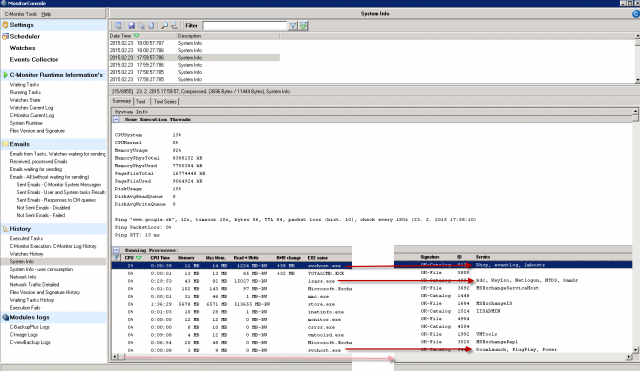Select the log entry dated 17:58:27.785
This screenshot has height=371, width=640.
click(195, 79)
